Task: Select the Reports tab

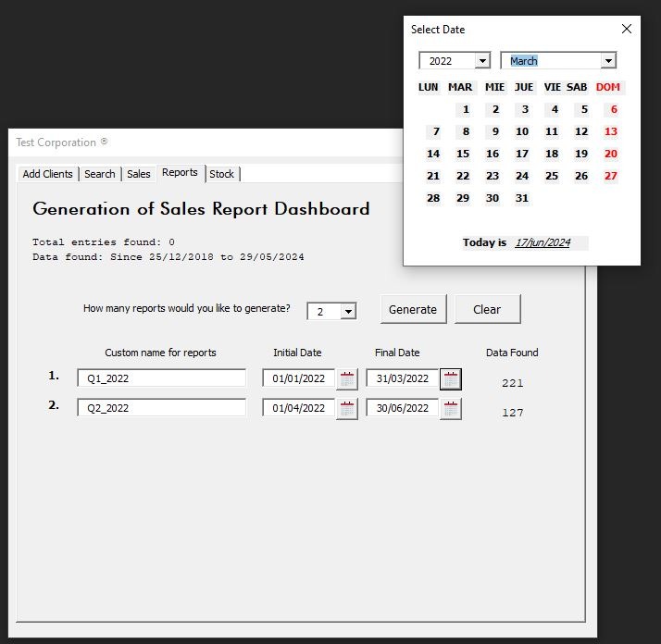Action: point(180,173)
